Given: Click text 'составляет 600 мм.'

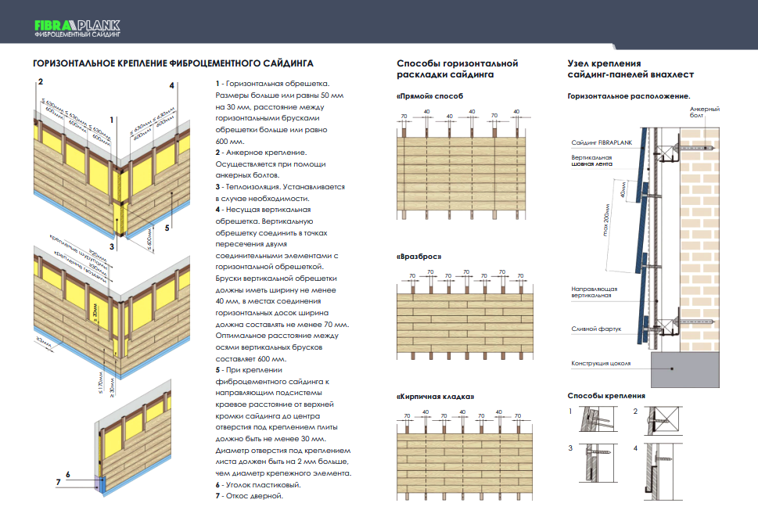Looking at the screenshot, I should pyautogui.click(x=251, y=359).
